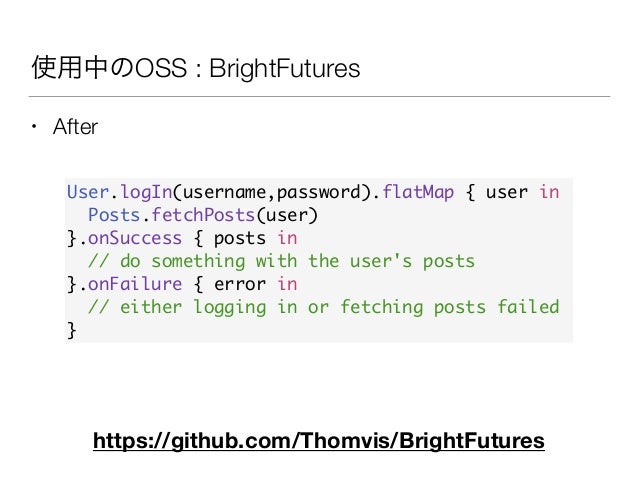The height and width of the screenshot is (479, 638).
Task: Click the 'in' keyword after user
Action: pyautogui.click(x=549, y=192)
